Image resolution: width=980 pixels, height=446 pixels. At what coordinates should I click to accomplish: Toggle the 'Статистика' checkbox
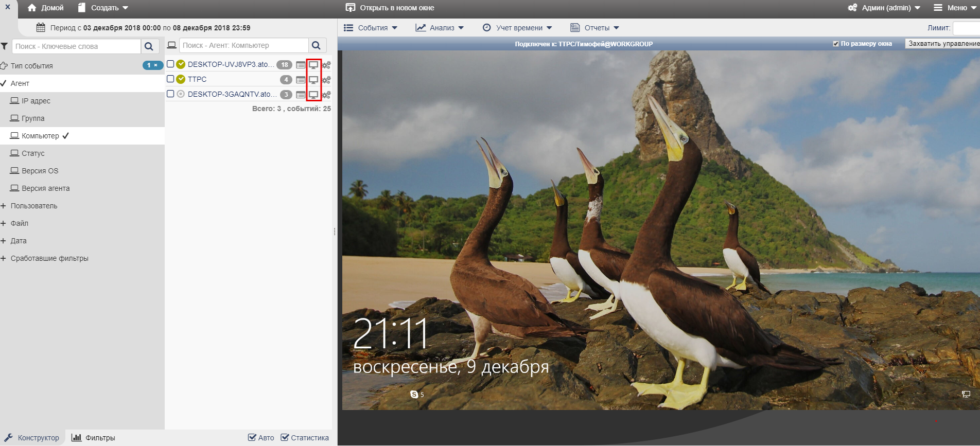tap(285, 438)
